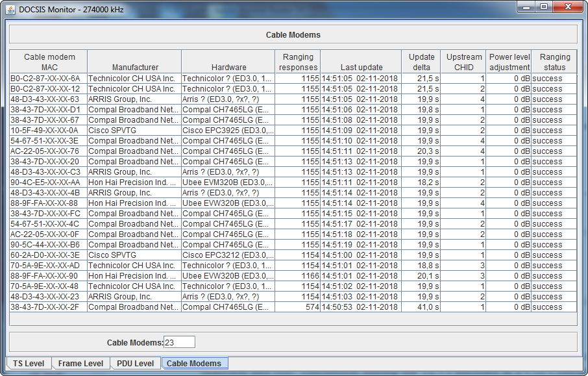Select MAC cell 90-5C-44-XX-XX-B6
Screen dimensions: 588x376
point(49,245)
